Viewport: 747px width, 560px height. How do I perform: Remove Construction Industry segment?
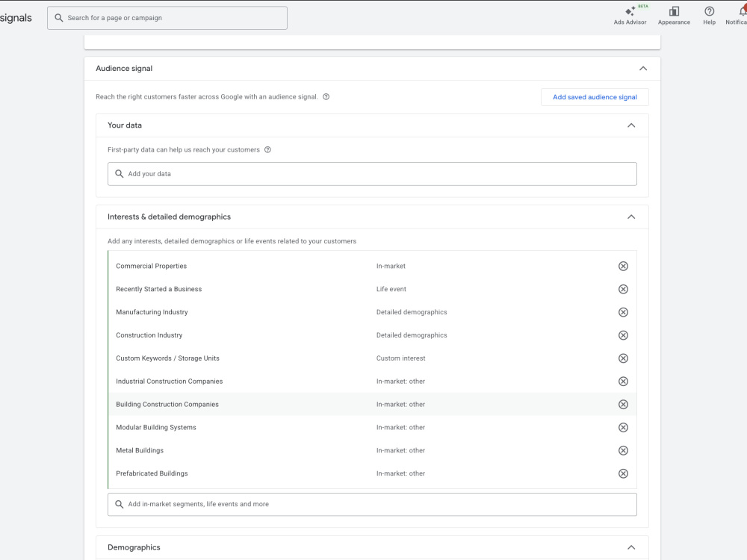coord(623,335)
